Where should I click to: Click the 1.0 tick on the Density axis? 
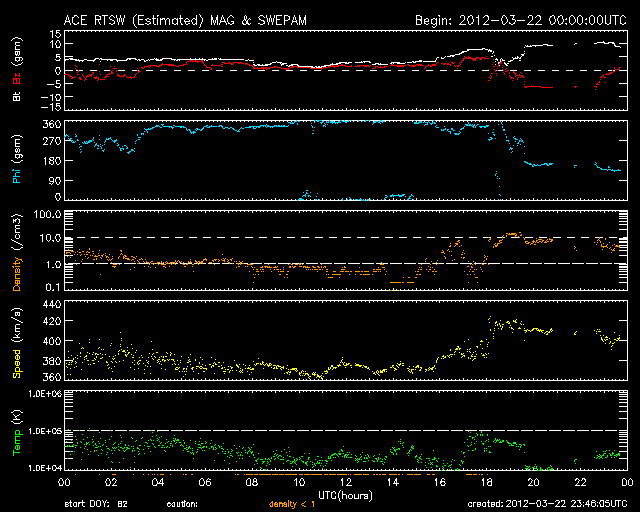click(x=53, y=265)
